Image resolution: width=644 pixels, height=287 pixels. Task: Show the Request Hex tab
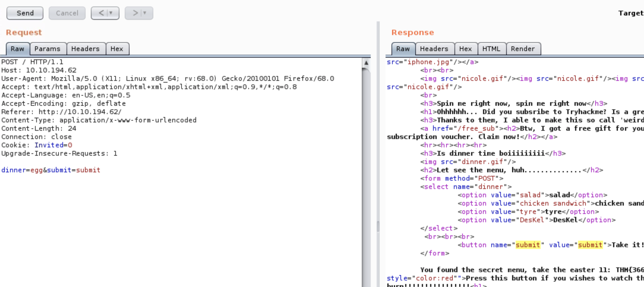[x=117, y=49]
